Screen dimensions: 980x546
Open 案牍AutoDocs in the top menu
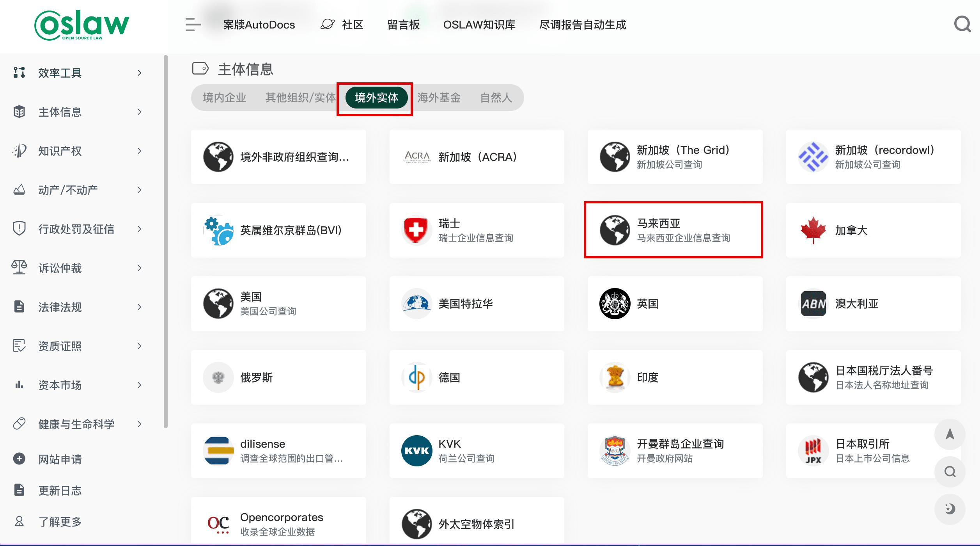pos(259,25)
